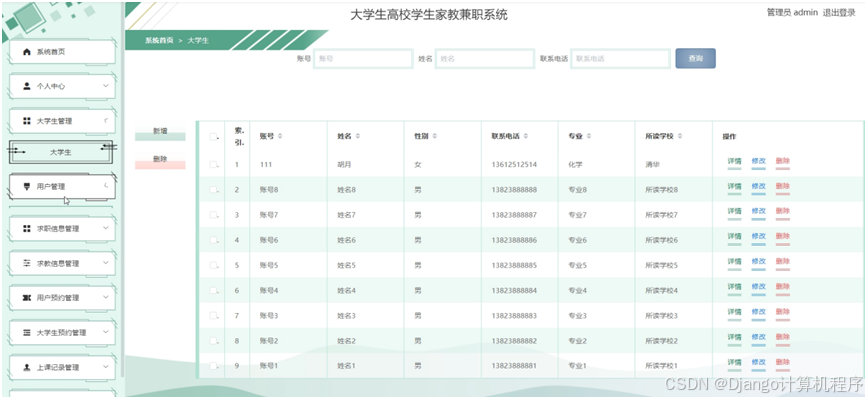Image resolution: width=867 pixels, height=399 pixels.
Task: Open 详情 for 胡月's row
Action: click(734, 162)
